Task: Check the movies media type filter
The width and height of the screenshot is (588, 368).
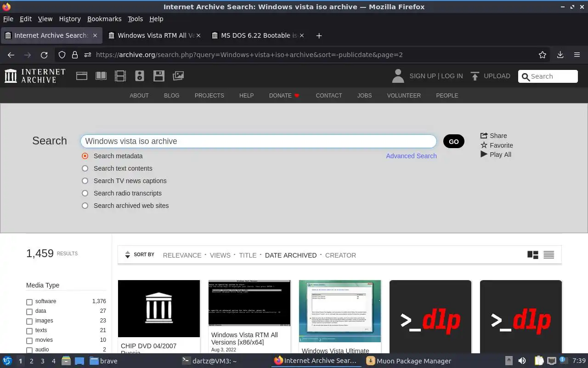Action: (29, 341)
